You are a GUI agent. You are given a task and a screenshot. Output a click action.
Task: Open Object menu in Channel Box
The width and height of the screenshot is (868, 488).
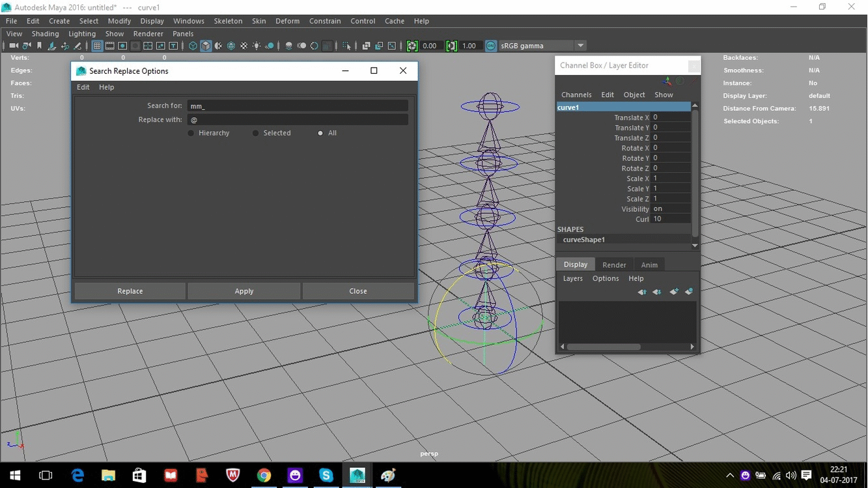pos(634,94)
